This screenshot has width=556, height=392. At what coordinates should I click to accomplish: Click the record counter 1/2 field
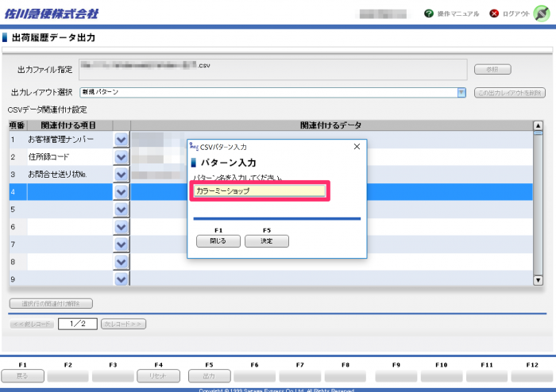[x=78, y=324]
